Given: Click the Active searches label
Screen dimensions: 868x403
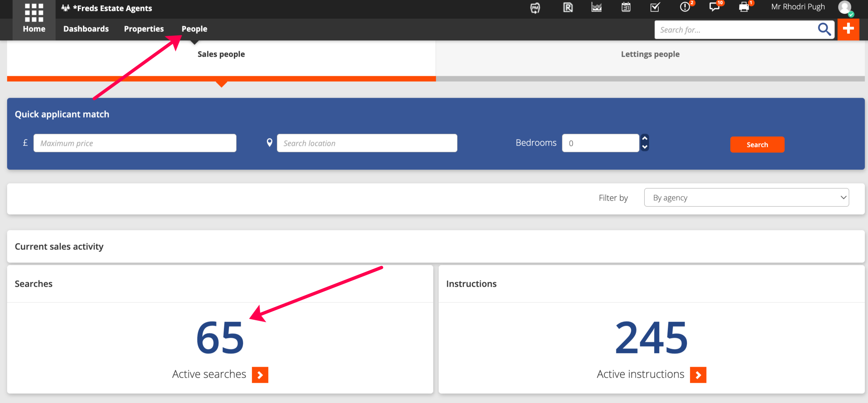Looking at the screenshot, I should pyautogui.click(x=209, y=374).
